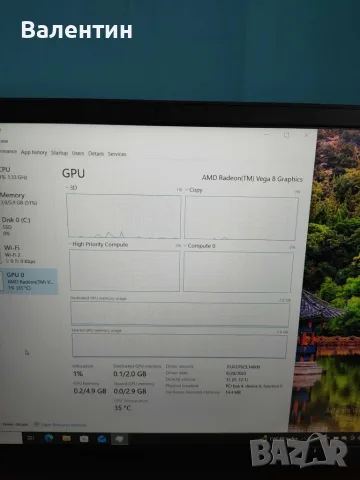Click Open Resource Monitor link

pyautogui.click(x=63, y=425)
